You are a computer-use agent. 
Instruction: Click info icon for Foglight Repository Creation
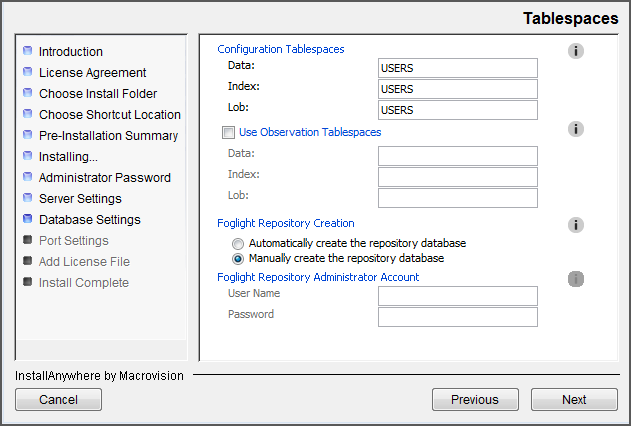(x=575, y=225)
